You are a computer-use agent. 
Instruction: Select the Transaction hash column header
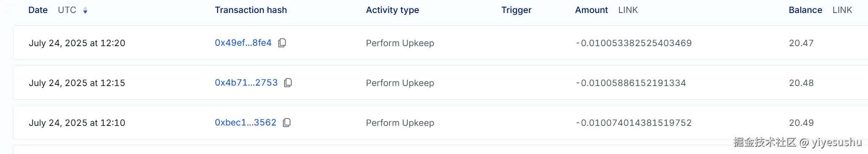pyautogui.click(x=251, y=10)
